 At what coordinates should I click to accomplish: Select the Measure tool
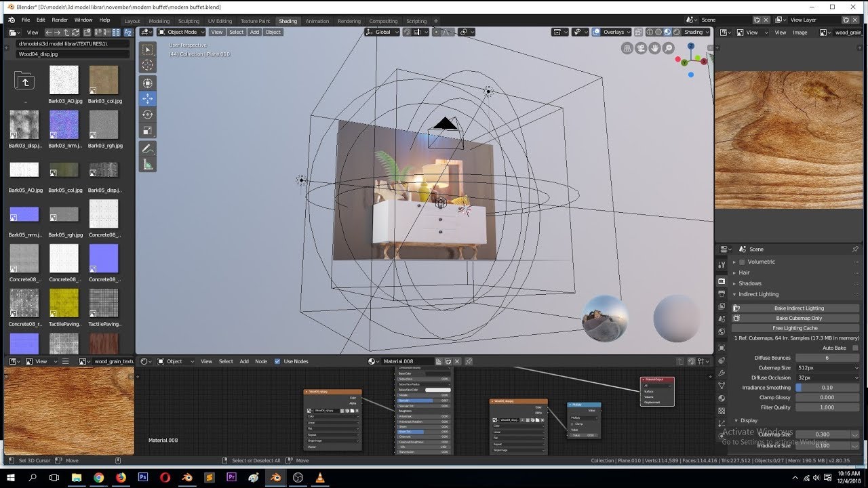pos(147,164)
